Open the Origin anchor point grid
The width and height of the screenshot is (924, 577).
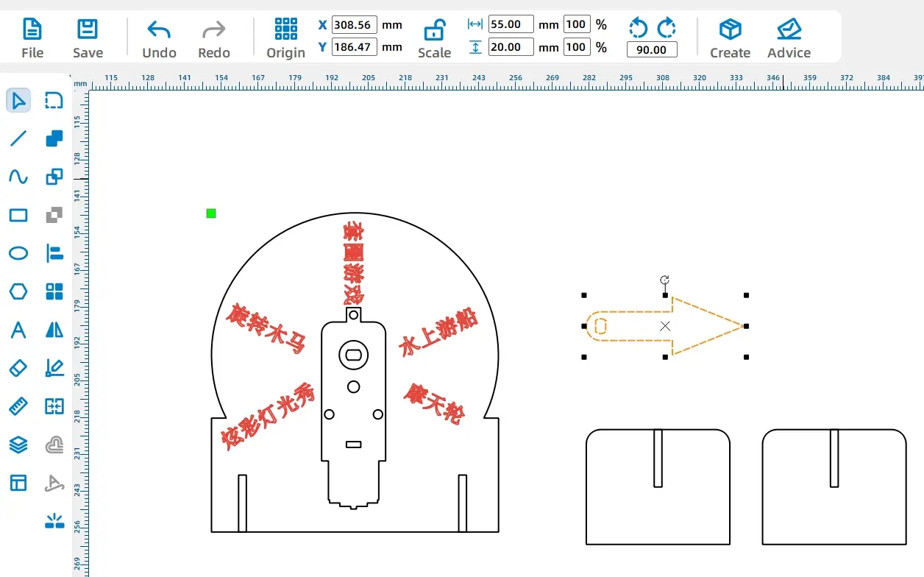pos(285,29)
